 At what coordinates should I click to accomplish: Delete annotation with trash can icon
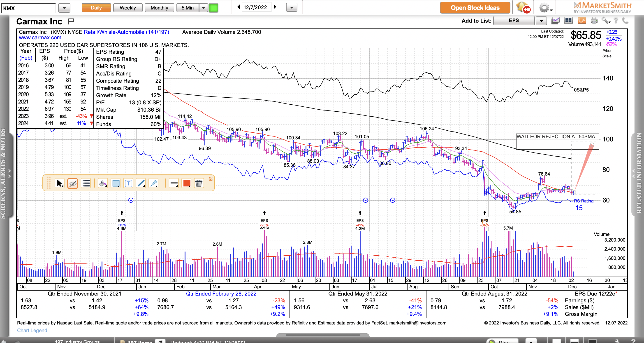point(199,183)
